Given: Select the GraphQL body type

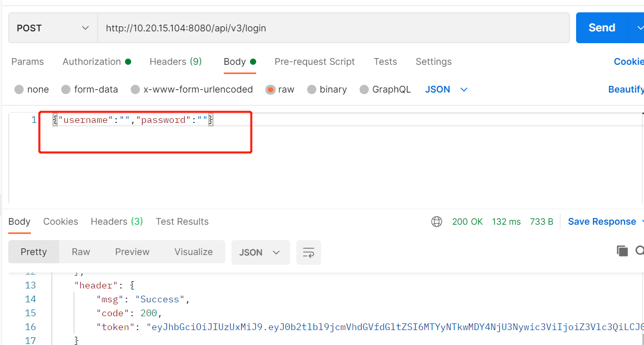Looking at the screenshot, I should pos(385,89).
